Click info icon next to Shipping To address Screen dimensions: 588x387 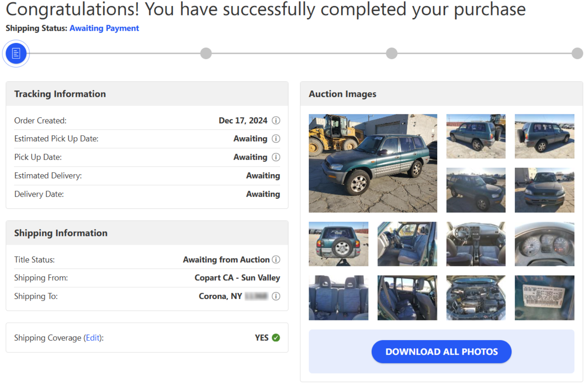pos(276,296)
